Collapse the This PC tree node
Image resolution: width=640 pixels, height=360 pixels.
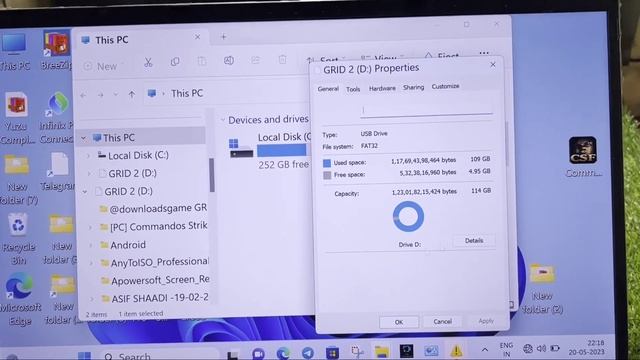point(83,138)
